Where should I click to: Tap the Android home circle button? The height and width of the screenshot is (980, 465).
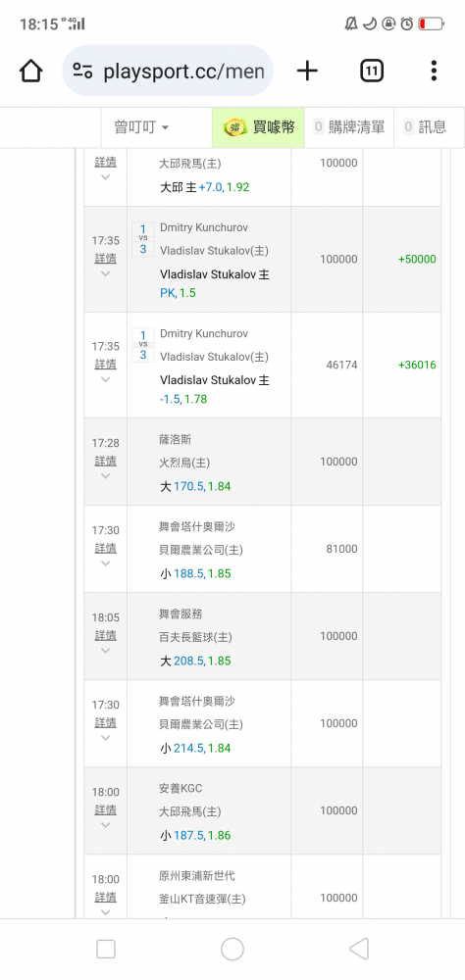(232, 949)
